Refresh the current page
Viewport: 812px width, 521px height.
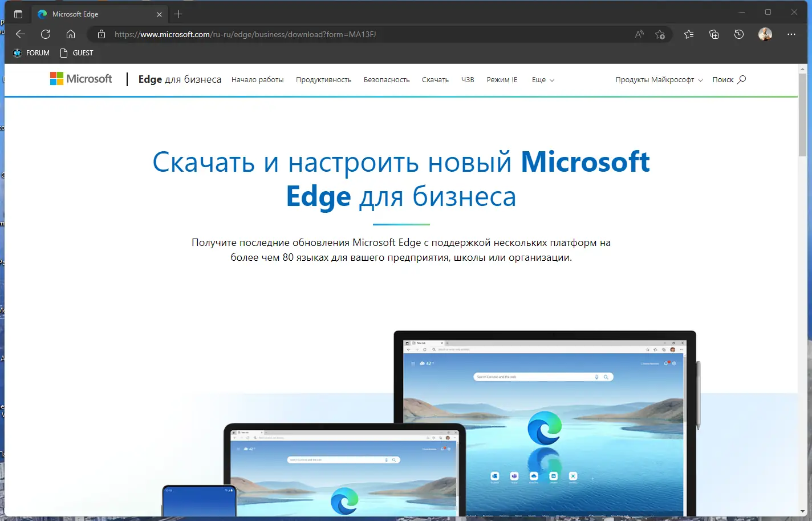coord(46,34)
